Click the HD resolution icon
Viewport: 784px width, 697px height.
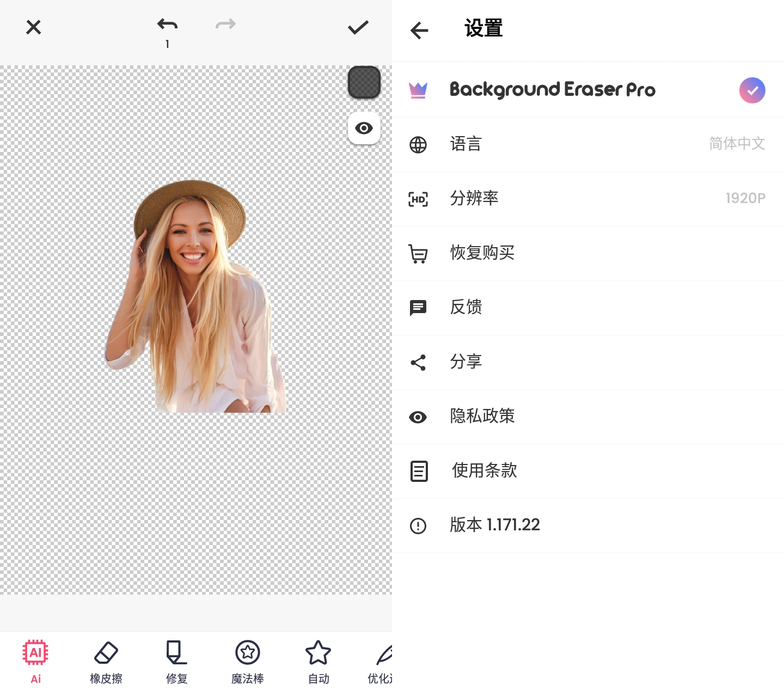click(418, 199)
